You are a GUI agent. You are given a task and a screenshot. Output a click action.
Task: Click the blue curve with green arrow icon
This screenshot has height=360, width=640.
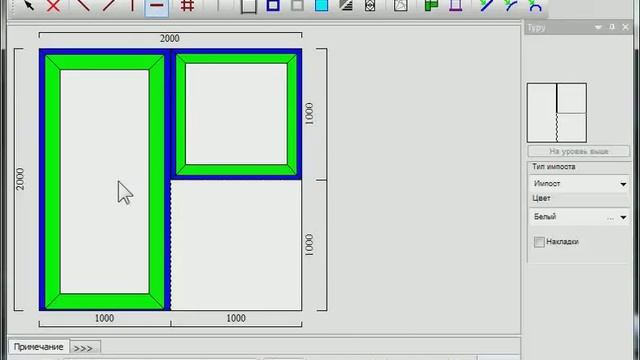click(511, 5)
